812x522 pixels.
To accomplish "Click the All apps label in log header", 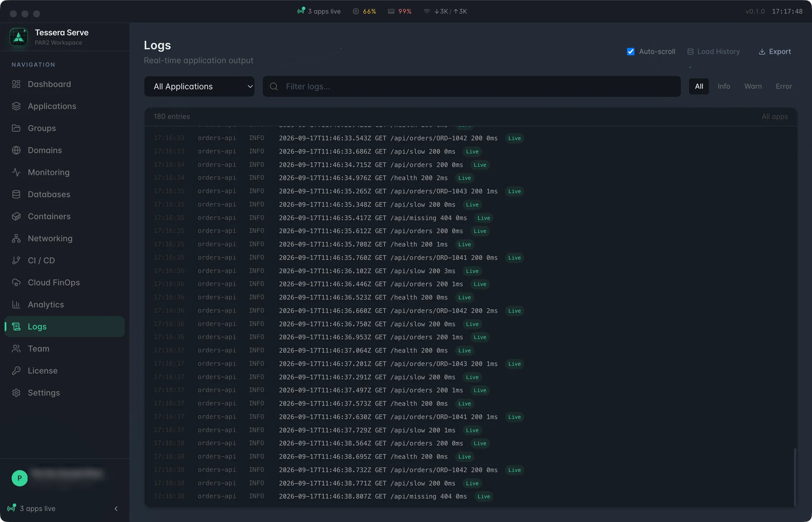I will click(775, 116).
